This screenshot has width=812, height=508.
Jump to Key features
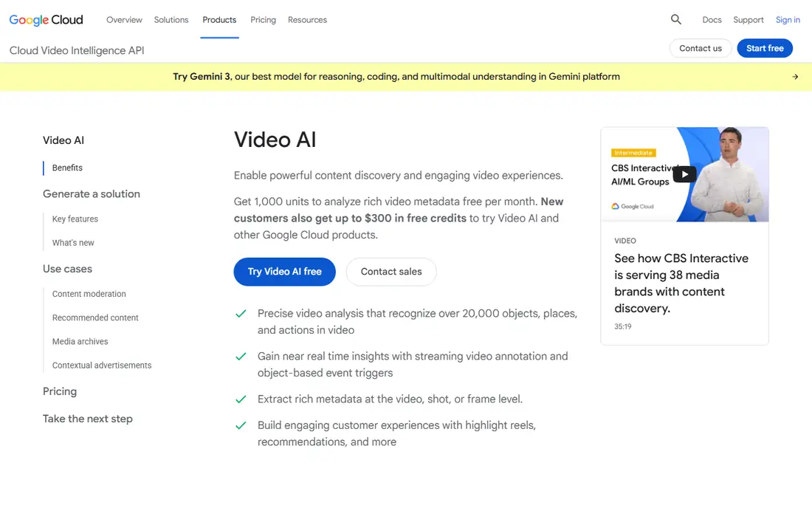pyautogui.click(x=75, y=219)
